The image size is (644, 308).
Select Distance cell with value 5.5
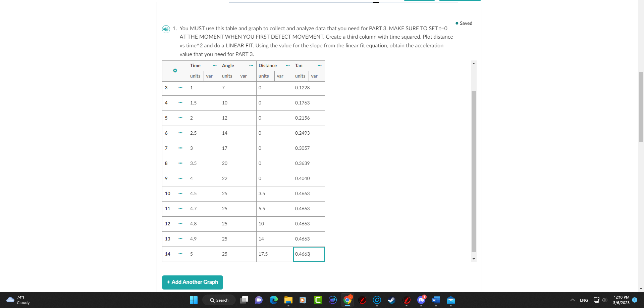click(x=275, y=209)
